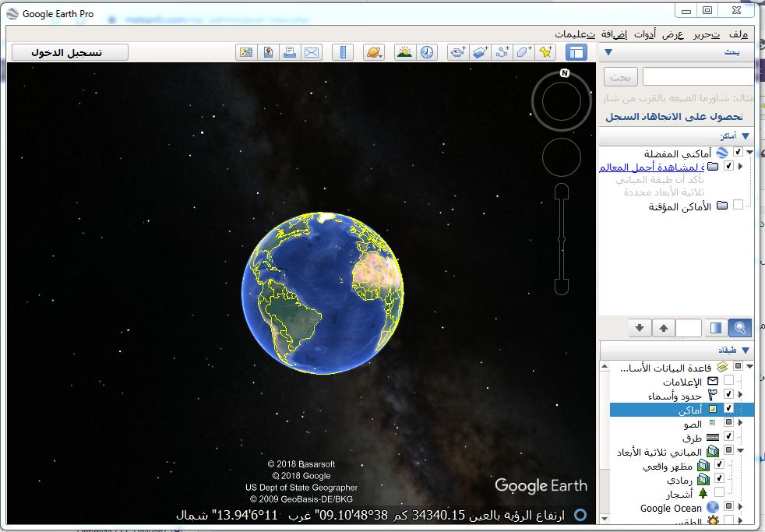Click the globe icon next to أماكني المفضلة
This screenshot has height=532, width=765.
(722, 153)
